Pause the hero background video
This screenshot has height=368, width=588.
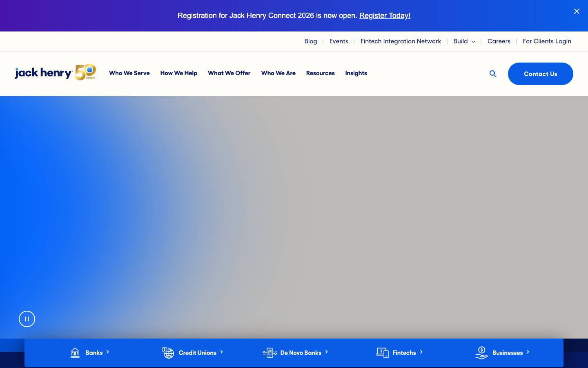pyautogui.click(x=27, y=319)
